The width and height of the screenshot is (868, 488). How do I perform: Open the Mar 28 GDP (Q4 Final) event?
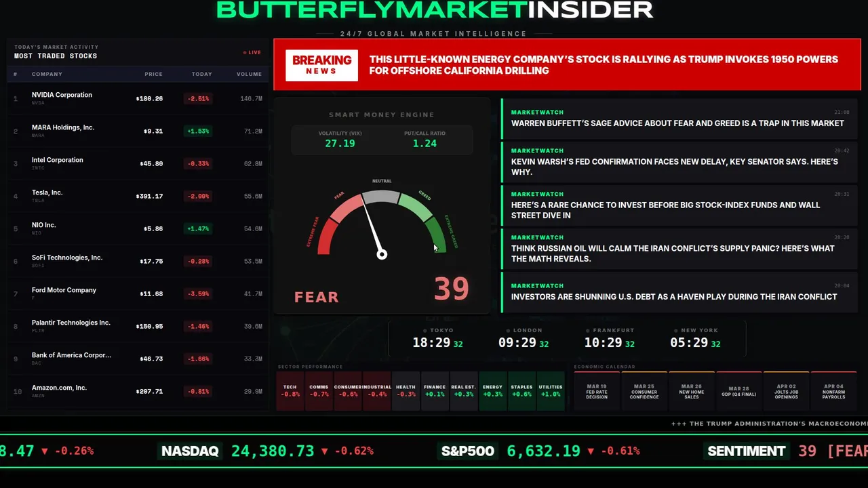pos(739,391)
